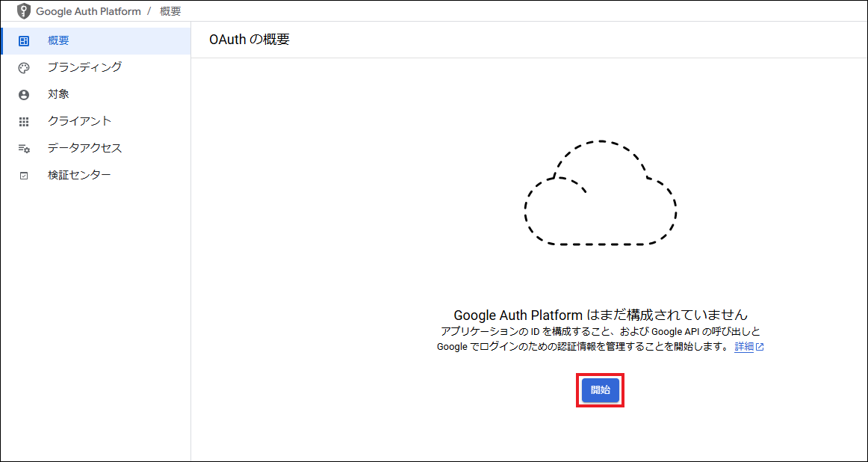The width and height of the screenshot is (868, 462).
Task: Select 対象 label in the left navigation
Action: coord(58,94)
